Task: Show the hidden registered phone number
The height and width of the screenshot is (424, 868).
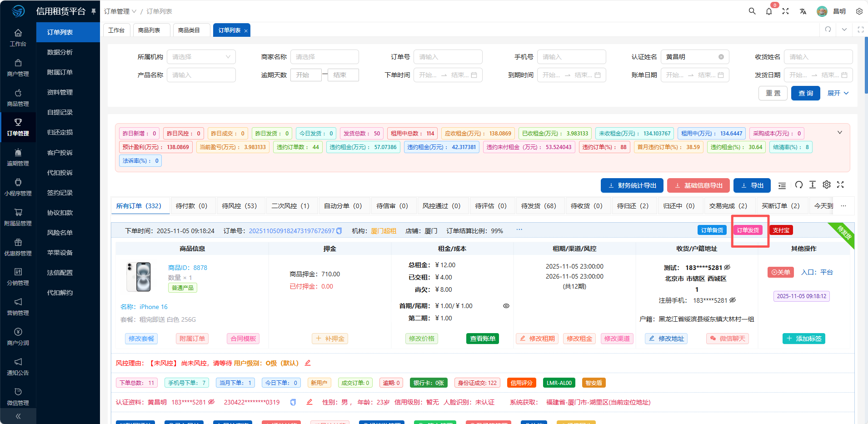Action: coord(733,300)
